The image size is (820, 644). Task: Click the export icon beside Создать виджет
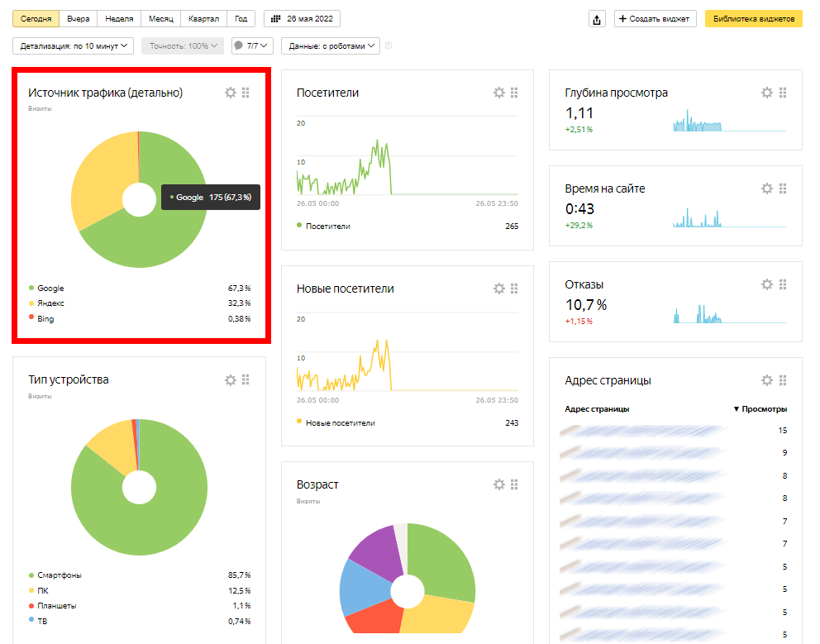pos(597,19)
